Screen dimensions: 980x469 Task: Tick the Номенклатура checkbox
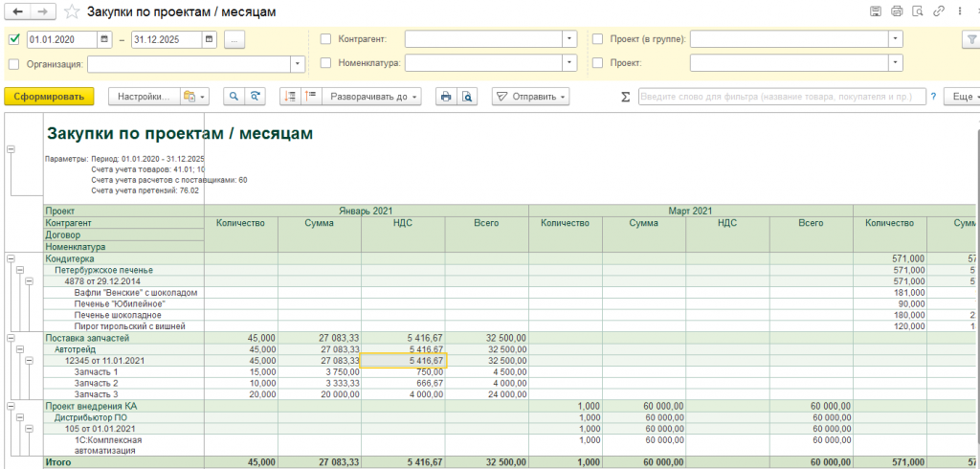point(325,63)
